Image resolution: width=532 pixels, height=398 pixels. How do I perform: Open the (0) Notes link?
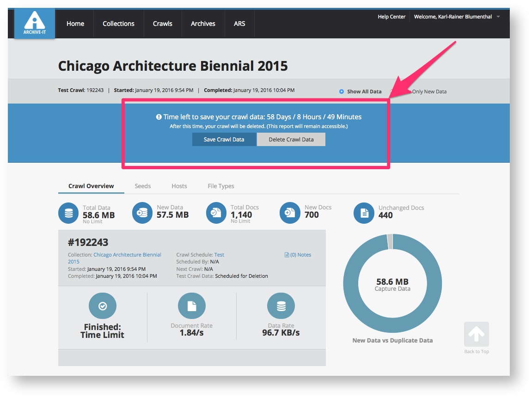point(298,255)
